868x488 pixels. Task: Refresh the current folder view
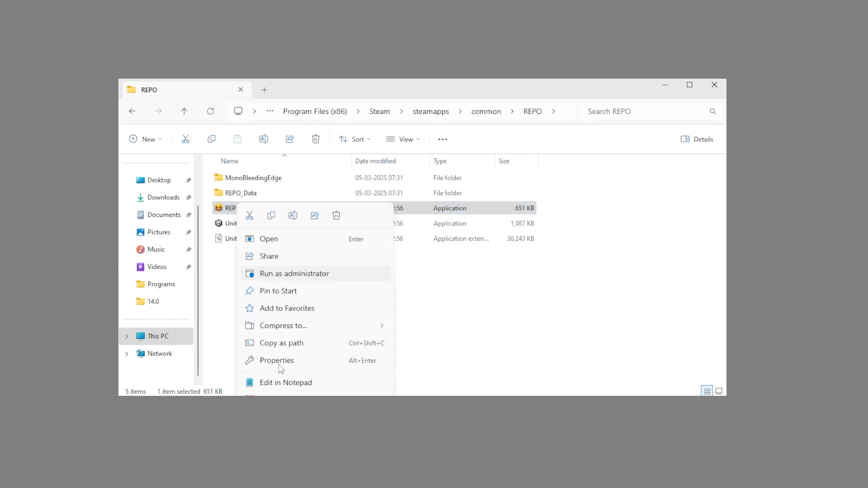point(210,111)
